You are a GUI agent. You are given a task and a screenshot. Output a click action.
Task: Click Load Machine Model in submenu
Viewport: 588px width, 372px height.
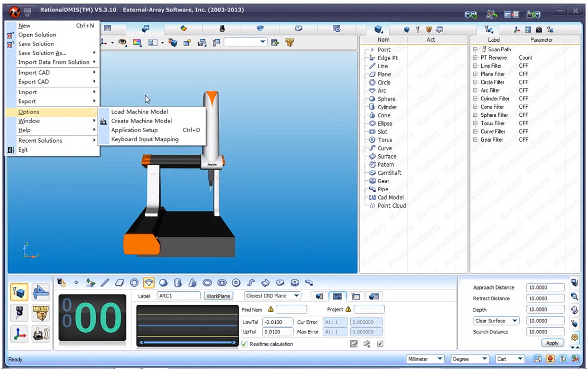click(x=152, y=112)
